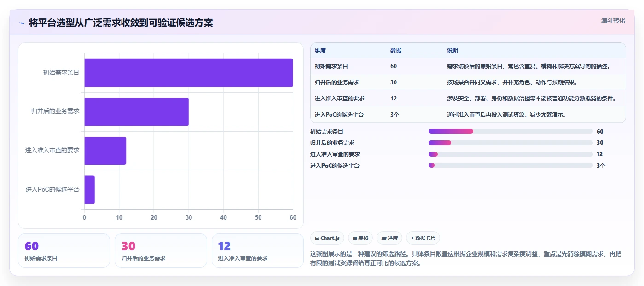This screenshot has width=644, height=286.
Task: Click table data value 3个
Action: [x=395, y=114]
